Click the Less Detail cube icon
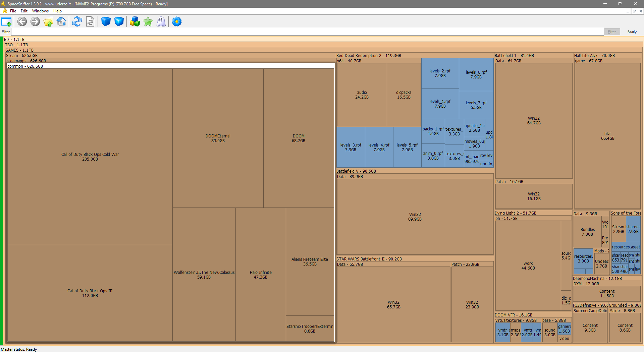 click(x=106, y=22)
